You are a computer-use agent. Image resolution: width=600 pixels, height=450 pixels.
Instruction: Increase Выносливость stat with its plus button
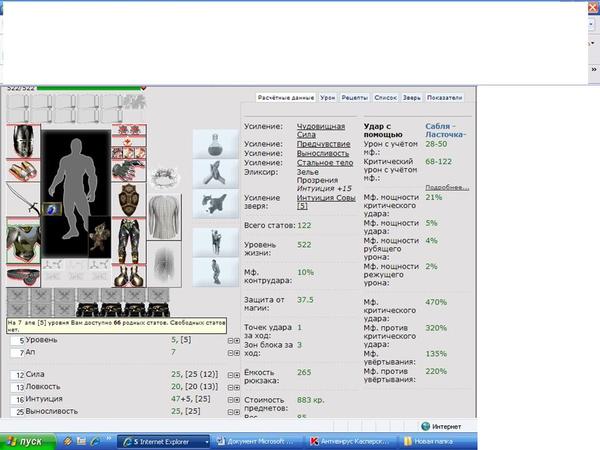pyautogui.click(x=237, y=412)
